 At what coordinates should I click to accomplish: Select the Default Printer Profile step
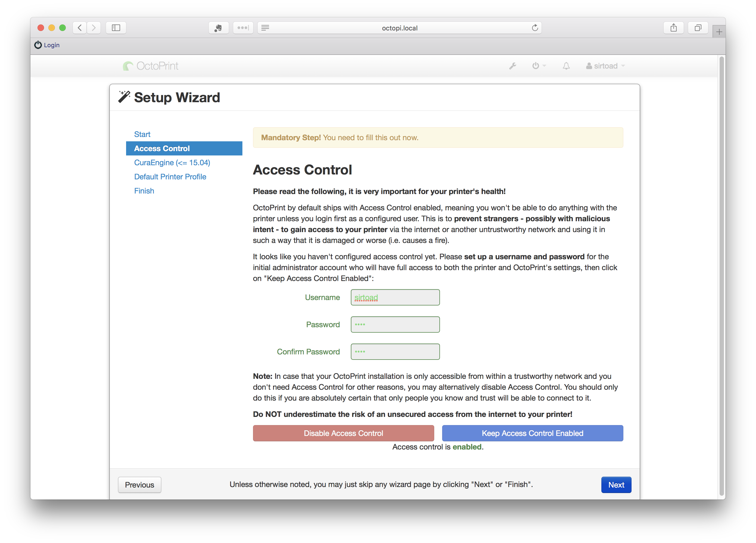click(170, 177)
